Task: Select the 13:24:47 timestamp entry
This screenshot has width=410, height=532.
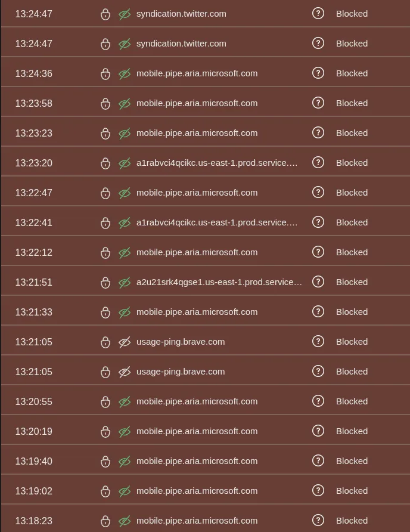Action: [34, 14]
